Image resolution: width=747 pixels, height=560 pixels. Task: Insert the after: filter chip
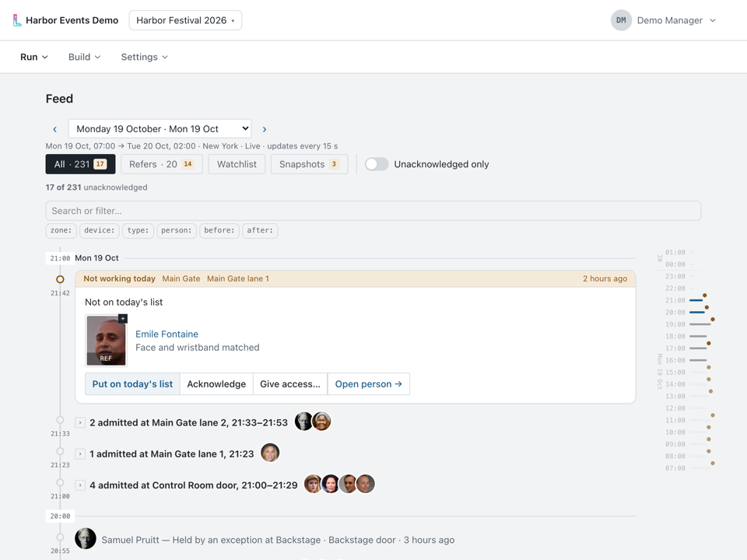[x=260, y=230]
